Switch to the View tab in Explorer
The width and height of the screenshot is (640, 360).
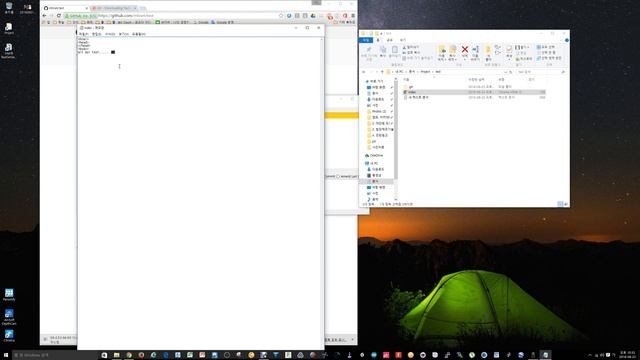[403, 40]
